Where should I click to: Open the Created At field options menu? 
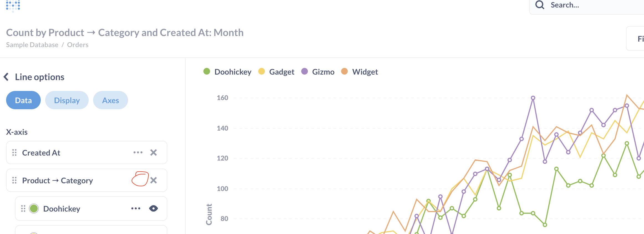(138, 152)
